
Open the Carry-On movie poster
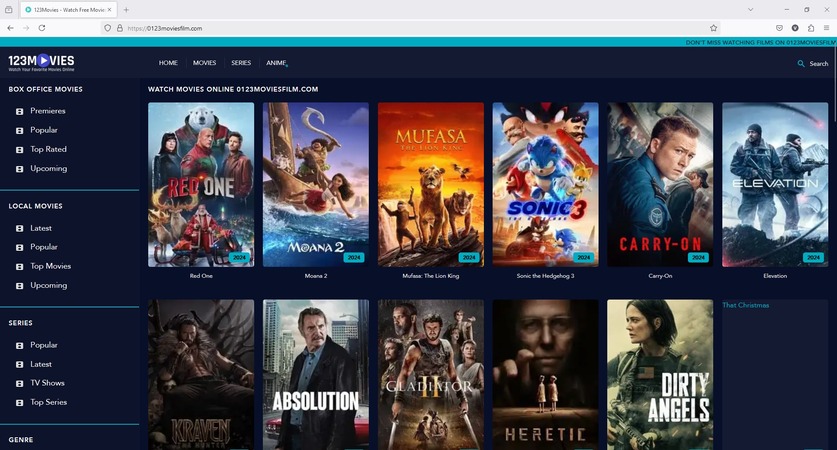click(660, 185)
